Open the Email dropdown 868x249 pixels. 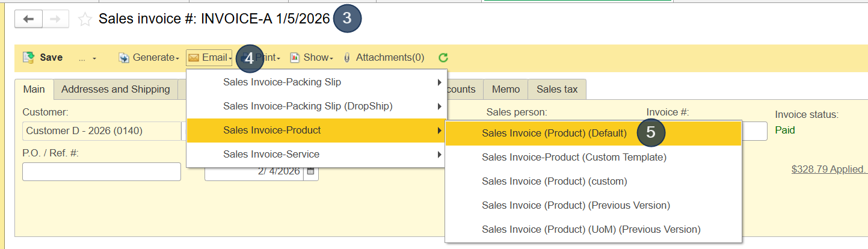click(210, 58)
